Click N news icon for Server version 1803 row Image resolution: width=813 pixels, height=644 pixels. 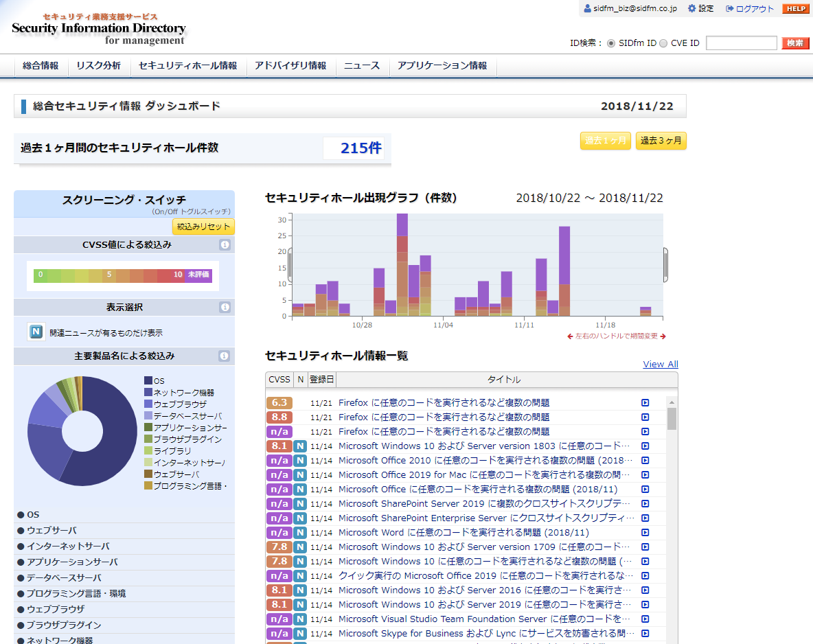[300, 446]
